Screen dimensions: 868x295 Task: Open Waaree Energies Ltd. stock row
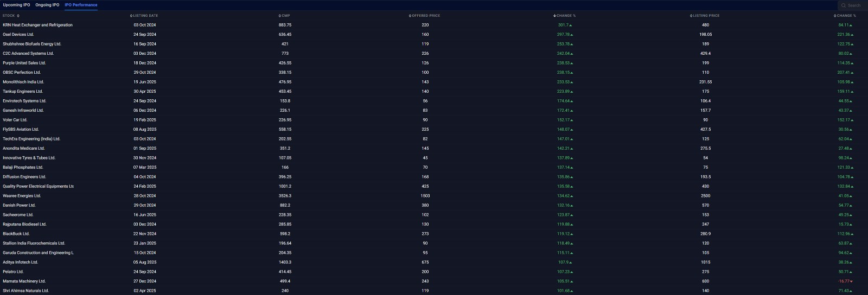pos(22,196)
